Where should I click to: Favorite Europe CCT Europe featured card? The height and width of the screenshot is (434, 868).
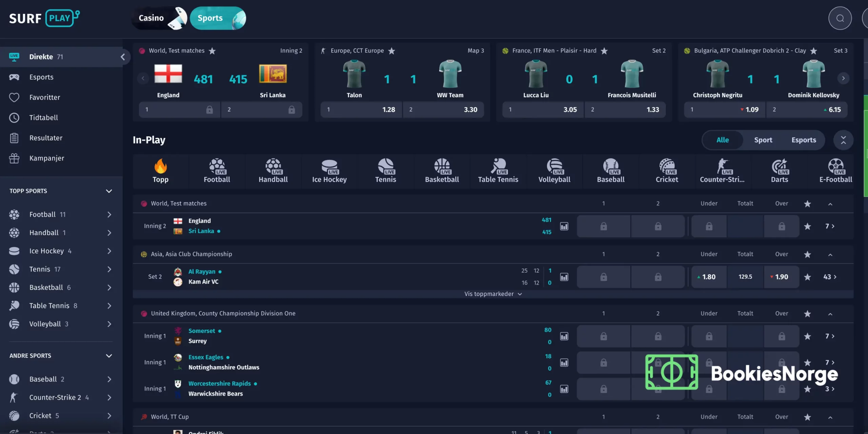coord(392,51)
